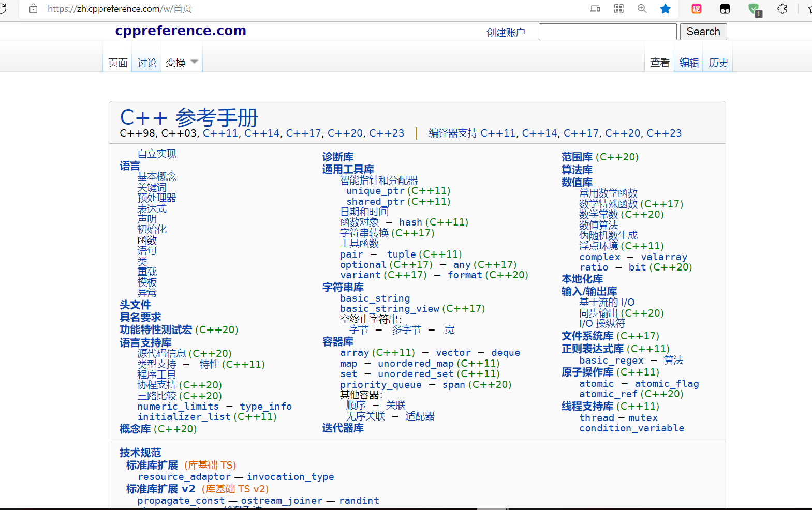This screenshot has height=510, width=812.
Task: Open the 预处理器 link
Action: click(x=157, y=198)
